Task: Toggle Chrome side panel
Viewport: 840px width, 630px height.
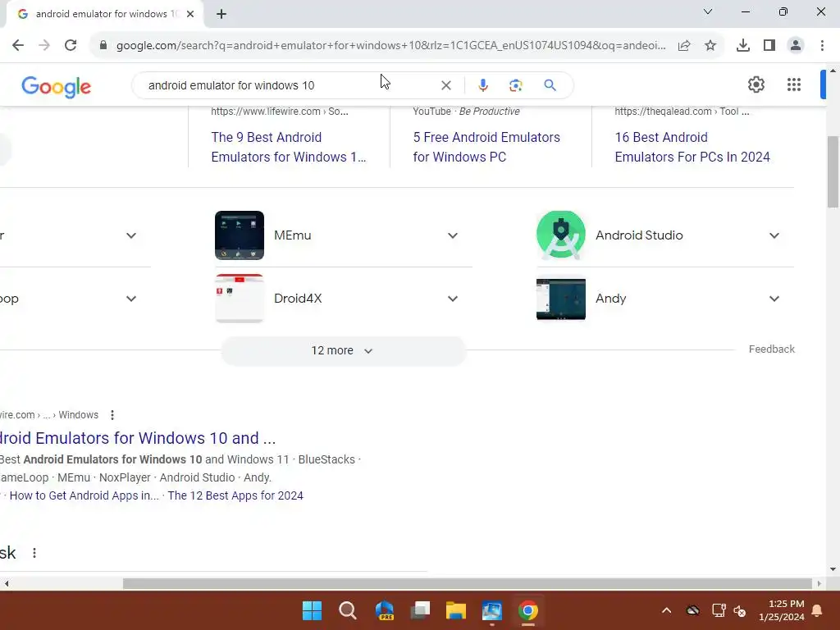Action: tap(769, 46)
